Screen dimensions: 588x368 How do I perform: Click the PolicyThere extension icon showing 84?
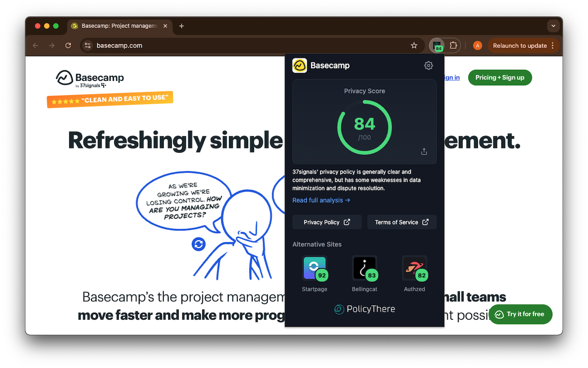438,46
